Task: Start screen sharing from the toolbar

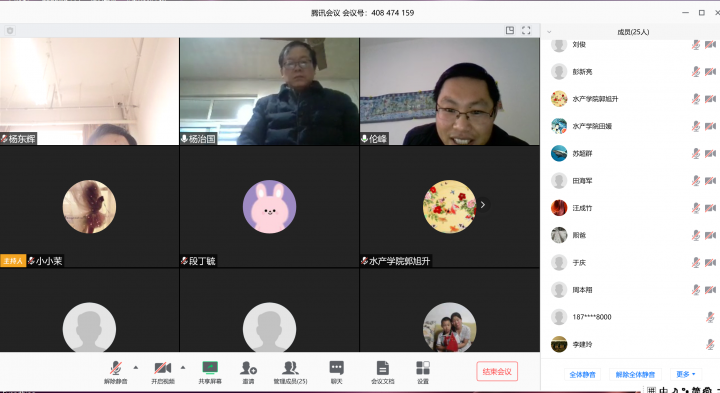Action: (x=210, y=368)
